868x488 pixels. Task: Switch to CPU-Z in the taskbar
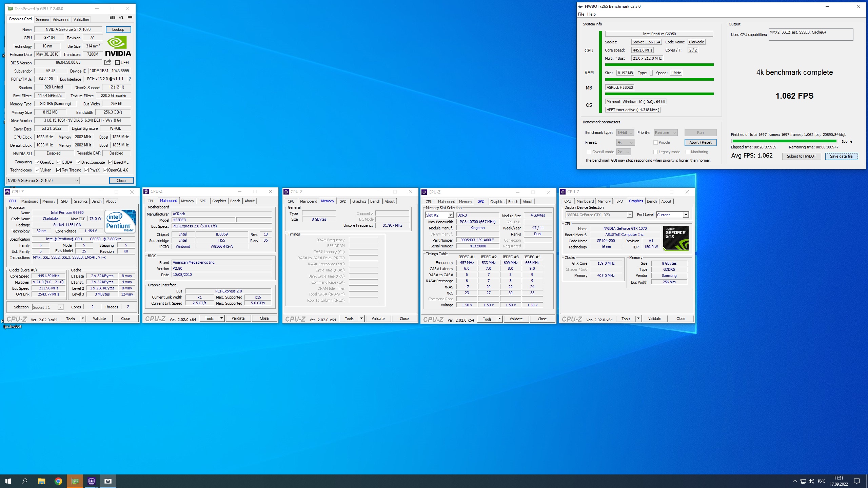[x=91, y=481]
